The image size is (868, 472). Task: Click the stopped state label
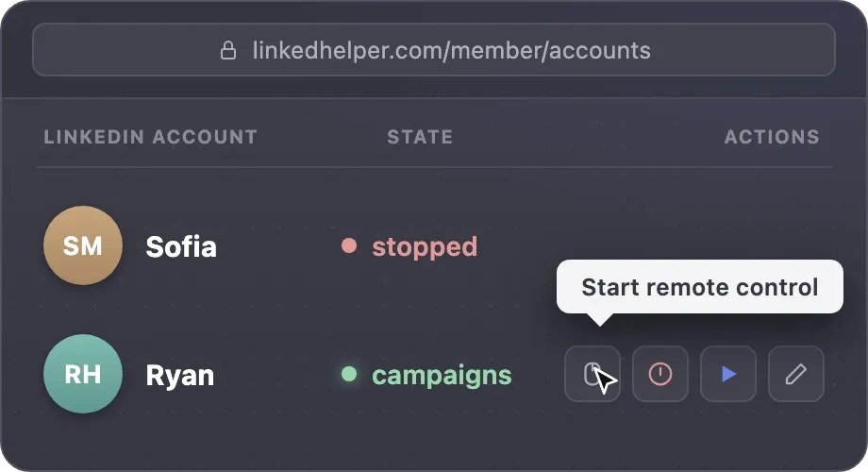pyautogui.click(x=425, y=246)
